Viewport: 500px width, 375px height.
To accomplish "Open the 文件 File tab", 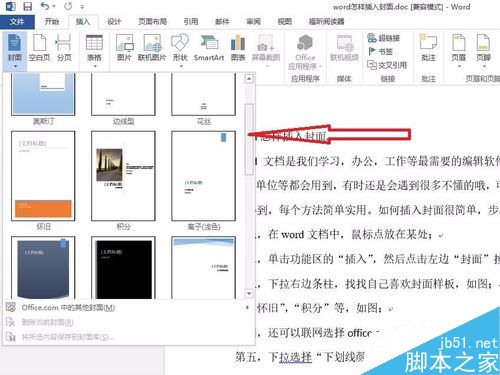I will 17,22.
